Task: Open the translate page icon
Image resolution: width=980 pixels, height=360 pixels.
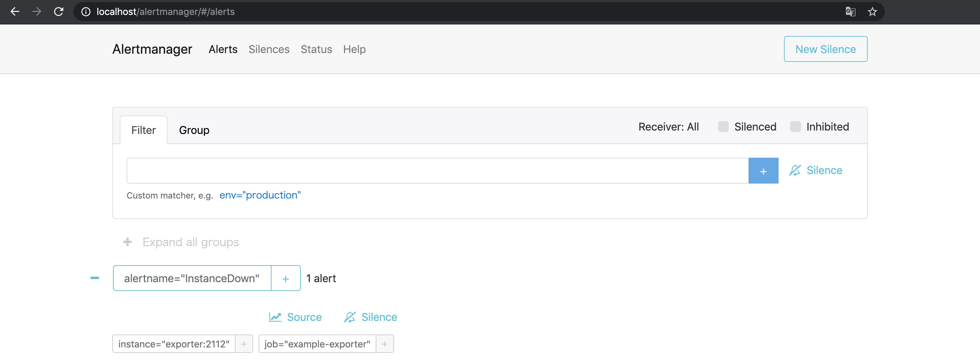Action: pos(850,12)
